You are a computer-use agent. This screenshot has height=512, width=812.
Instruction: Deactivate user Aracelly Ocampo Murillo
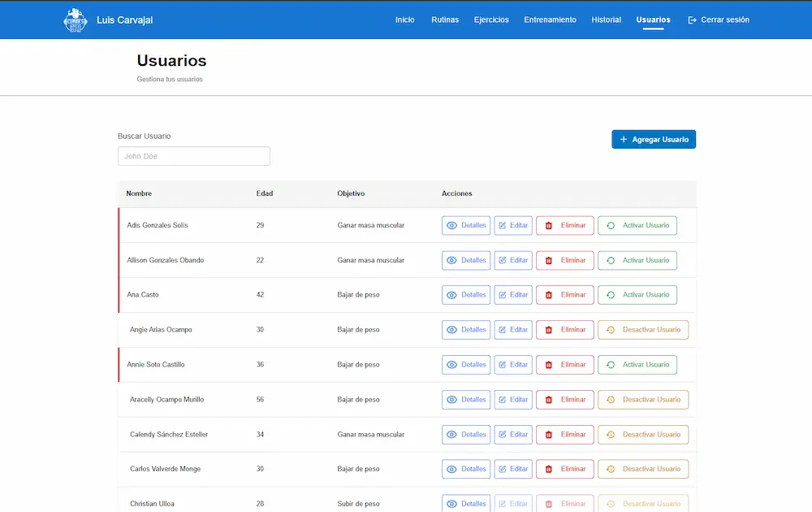pos(642,400)
